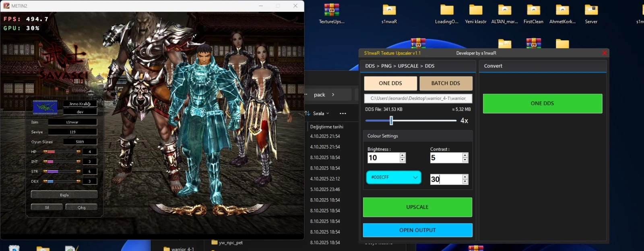Click the DDS file path input field
644x251 pixels.
point(418,98)
